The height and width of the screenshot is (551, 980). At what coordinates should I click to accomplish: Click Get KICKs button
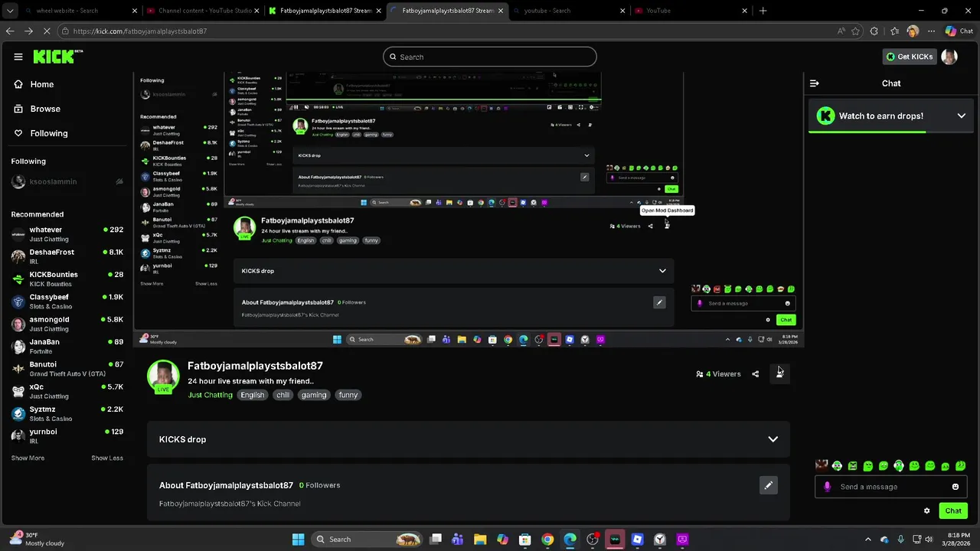910,57
